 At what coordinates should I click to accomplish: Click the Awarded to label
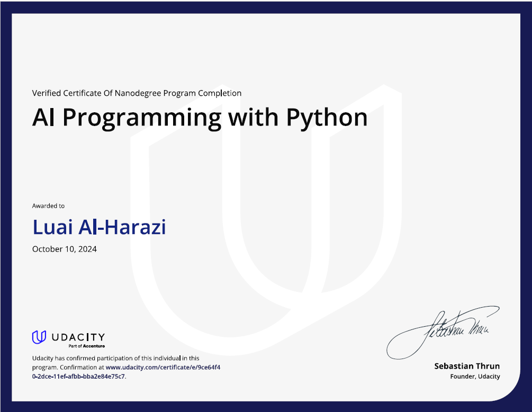tap(47, 205)
